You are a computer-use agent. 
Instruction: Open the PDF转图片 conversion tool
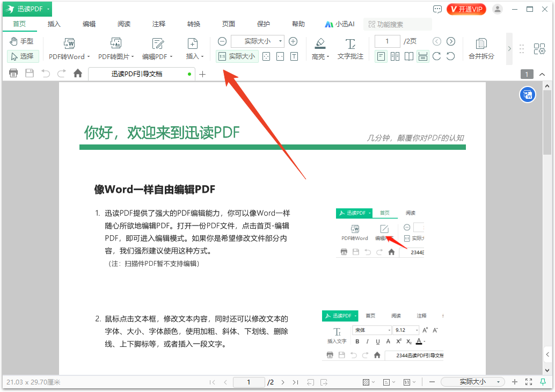coord(114,48)
